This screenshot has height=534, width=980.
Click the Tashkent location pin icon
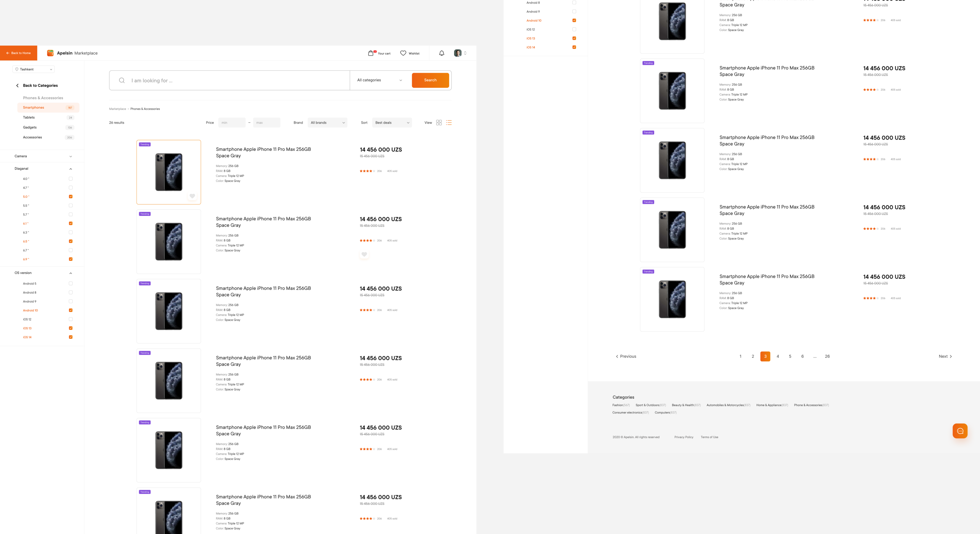pos(17,69)
